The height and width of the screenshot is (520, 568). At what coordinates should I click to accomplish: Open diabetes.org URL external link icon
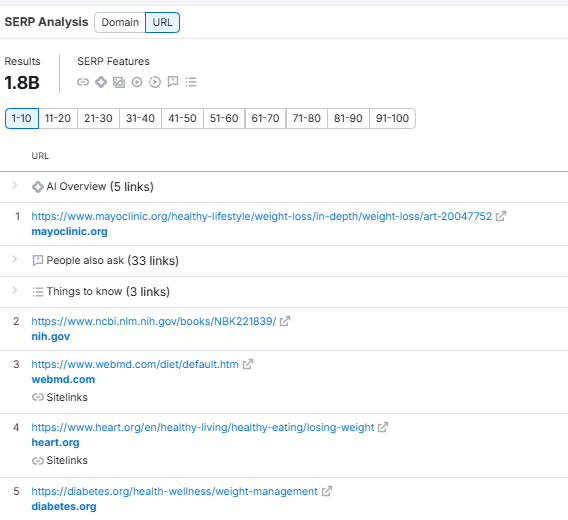(x=327, y=491)
